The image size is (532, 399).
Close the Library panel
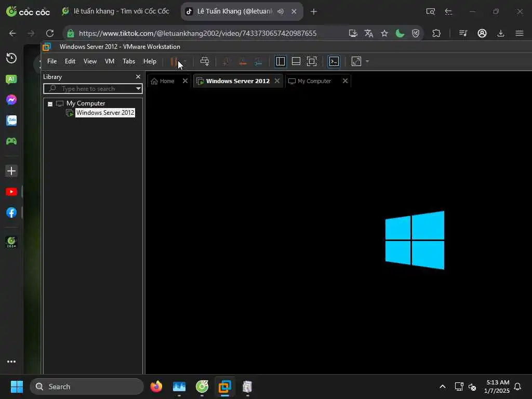coord(138,77)
